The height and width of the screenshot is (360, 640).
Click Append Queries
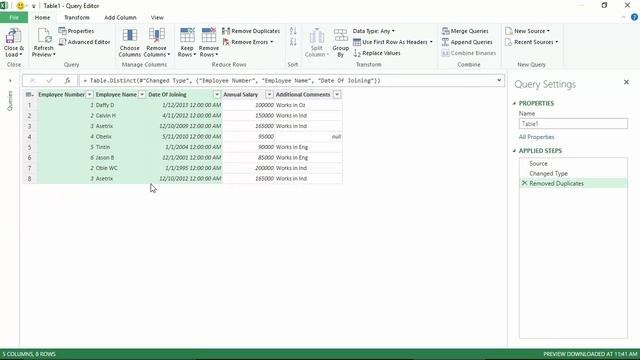(x=467, y=42)
